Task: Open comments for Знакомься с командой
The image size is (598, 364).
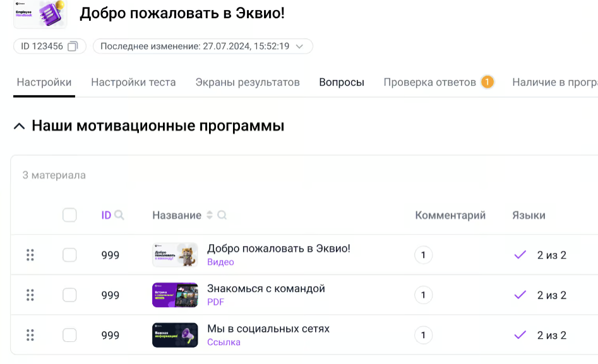Action: [423, 295]
